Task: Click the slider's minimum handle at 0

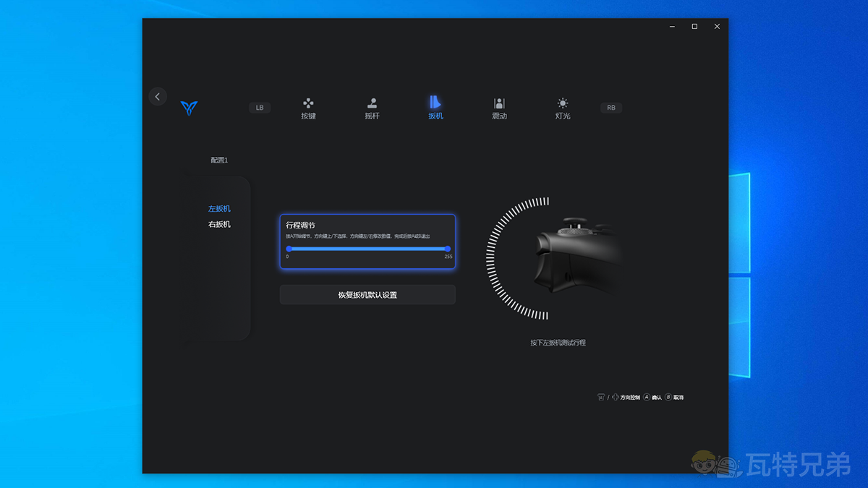Action: [x=289, y=249]
